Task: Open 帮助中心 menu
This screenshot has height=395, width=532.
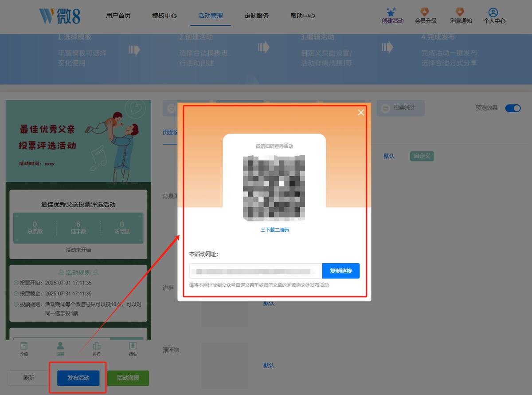Action: point(303,16)
